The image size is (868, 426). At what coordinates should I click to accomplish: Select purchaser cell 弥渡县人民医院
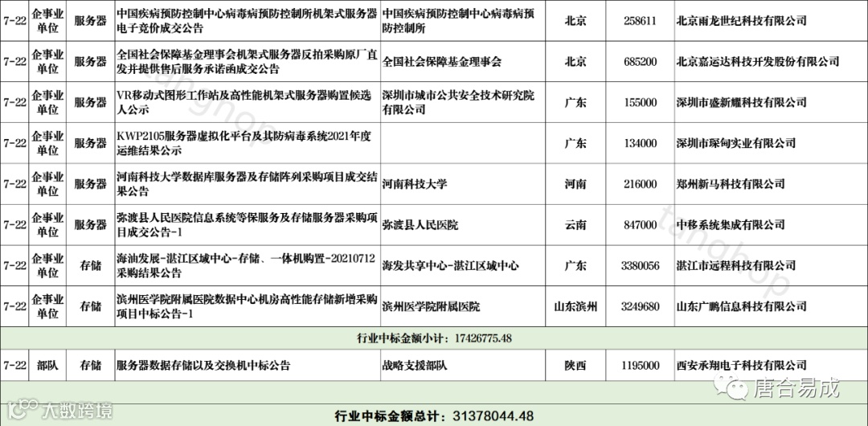point(420,225)
